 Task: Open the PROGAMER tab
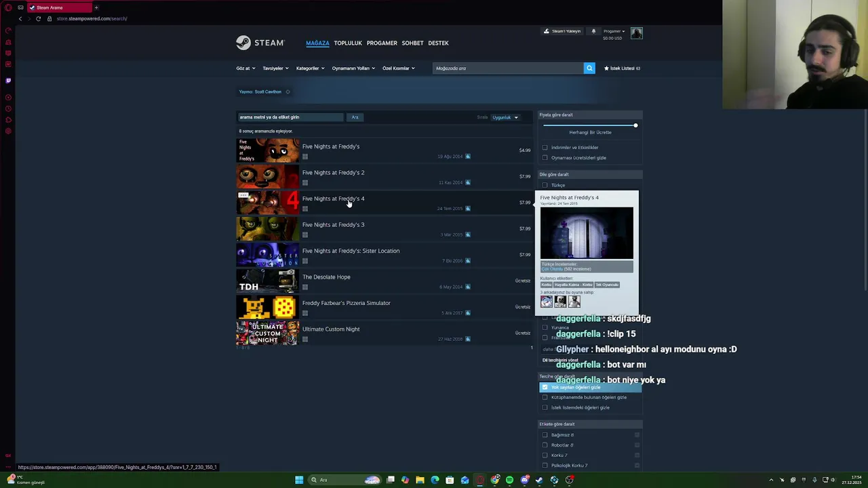click(382, 43)
